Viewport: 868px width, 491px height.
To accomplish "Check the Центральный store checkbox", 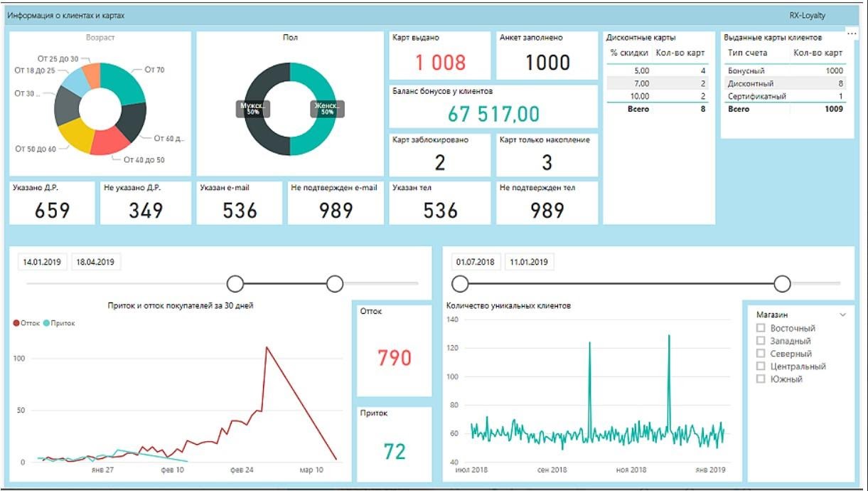I will pyautogui.click(x=761, y=366).
